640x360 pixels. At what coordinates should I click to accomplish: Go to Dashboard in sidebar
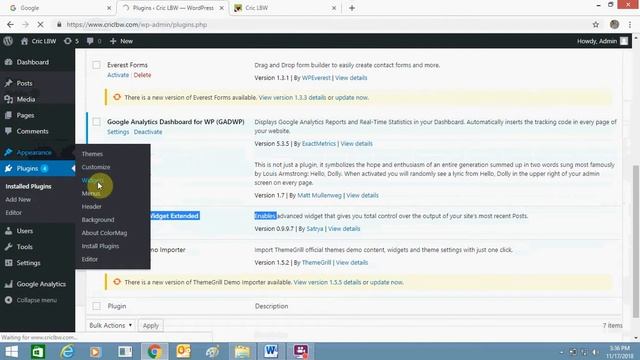click(33, 62)
